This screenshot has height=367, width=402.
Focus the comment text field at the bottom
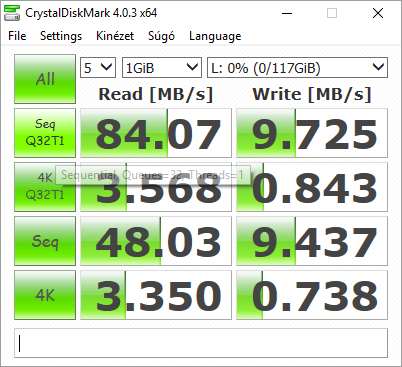[201, 343]
